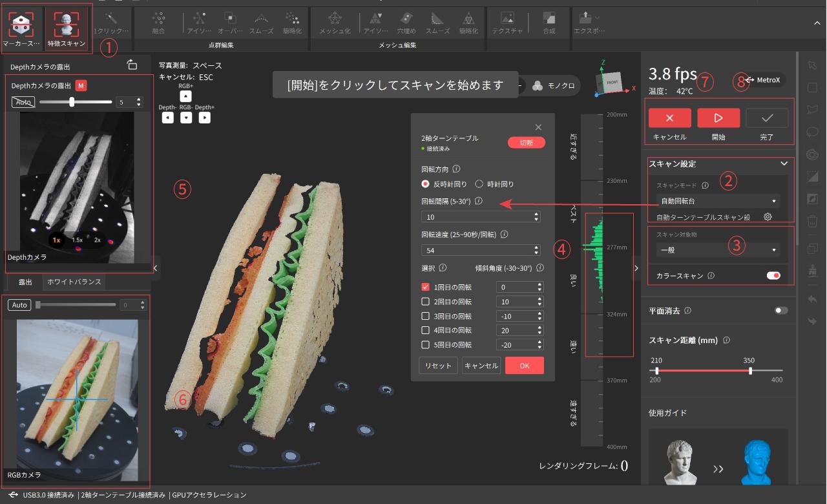This screenshot has height=504, width=827.
Task: Open the スキャンモード dropdown 自動回転台
Action: click(x=718, y=201)
